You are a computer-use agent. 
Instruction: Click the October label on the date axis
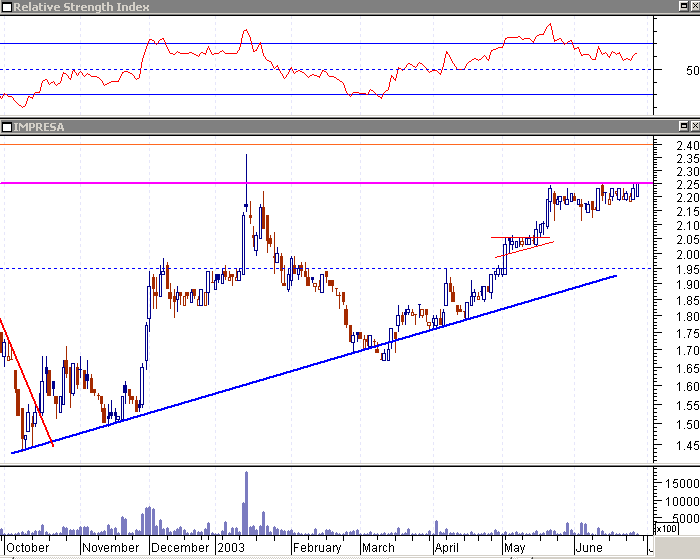pos(27,547)
